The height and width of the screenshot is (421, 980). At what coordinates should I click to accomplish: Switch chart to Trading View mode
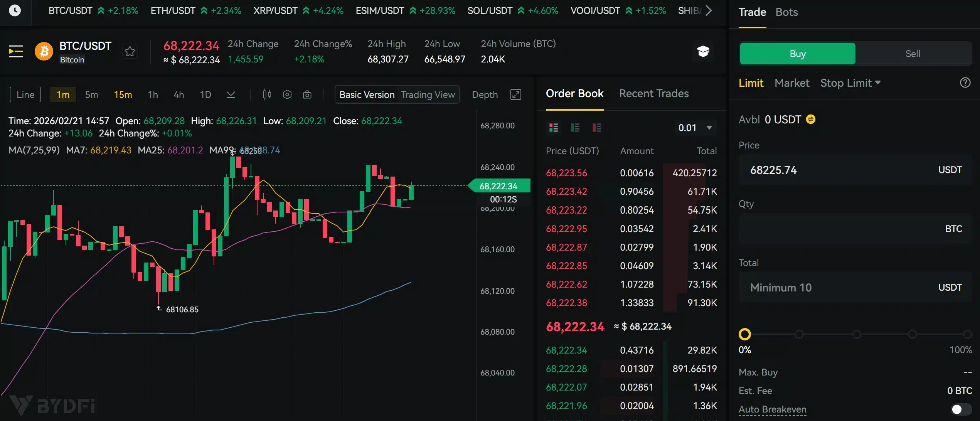click(x=428, y=94)
